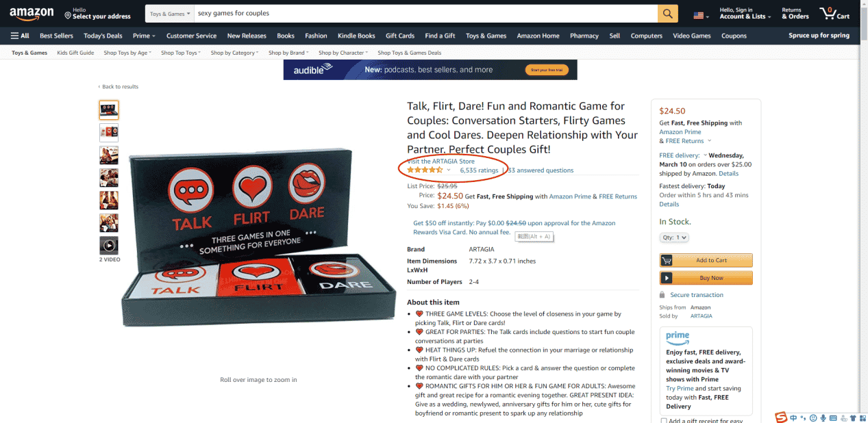868x423 pixels.
Task: Select Shop by Brand submenu
Action: pyautogui.click(x=288, y=53)
